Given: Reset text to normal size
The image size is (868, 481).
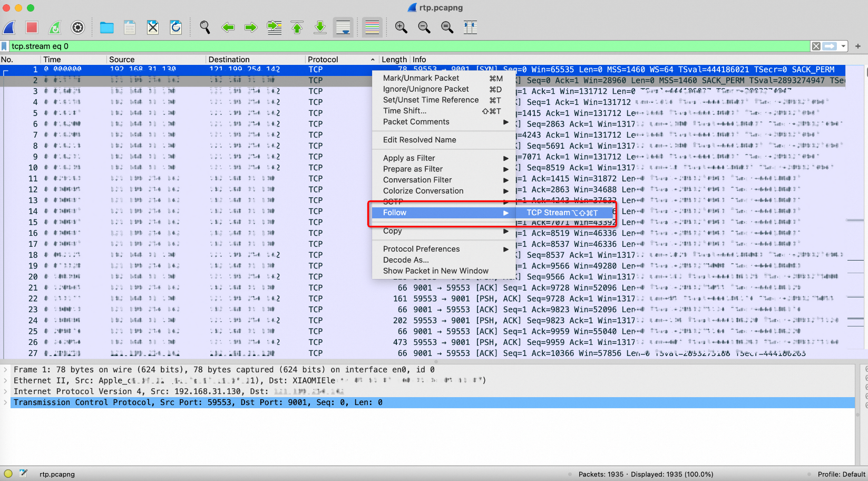Looking at the screenshot, I should coord(447,27).
